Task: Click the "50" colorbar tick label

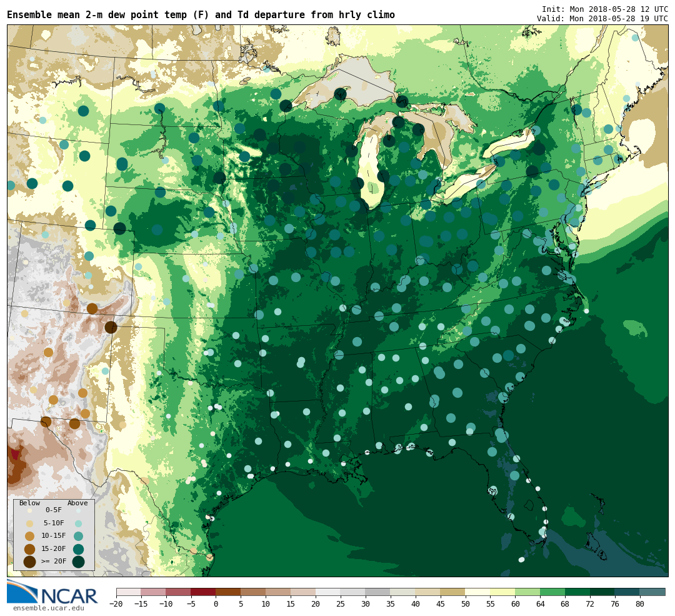Action: point(466,604)
